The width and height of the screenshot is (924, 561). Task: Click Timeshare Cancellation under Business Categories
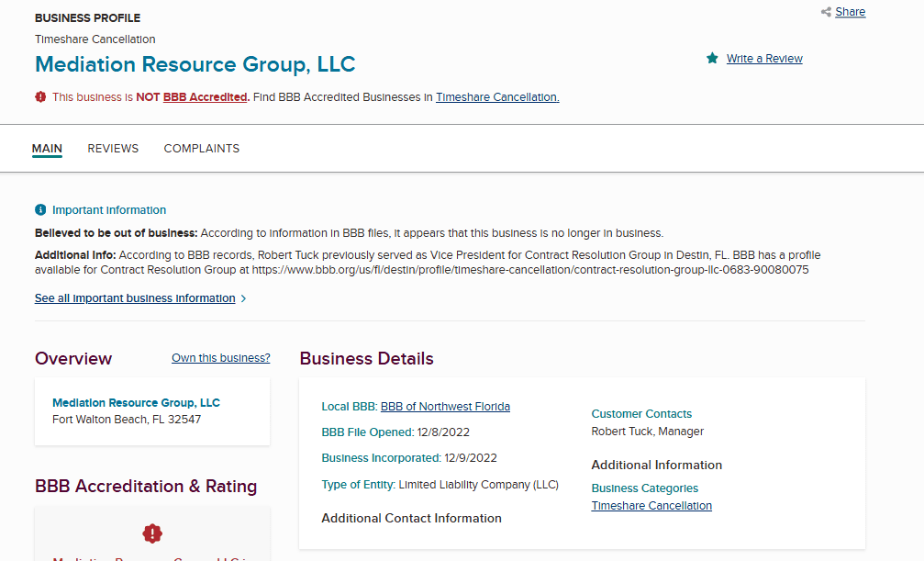coord(651,506)
